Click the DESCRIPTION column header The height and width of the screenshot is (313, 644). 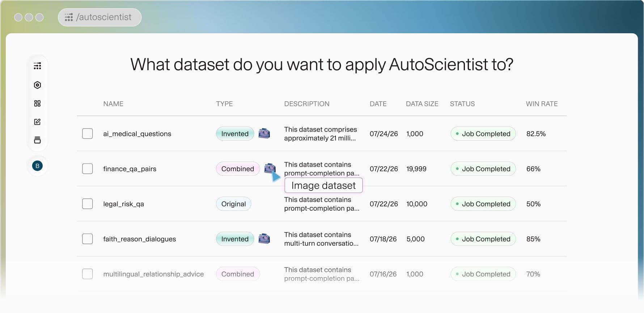(307, 104)
